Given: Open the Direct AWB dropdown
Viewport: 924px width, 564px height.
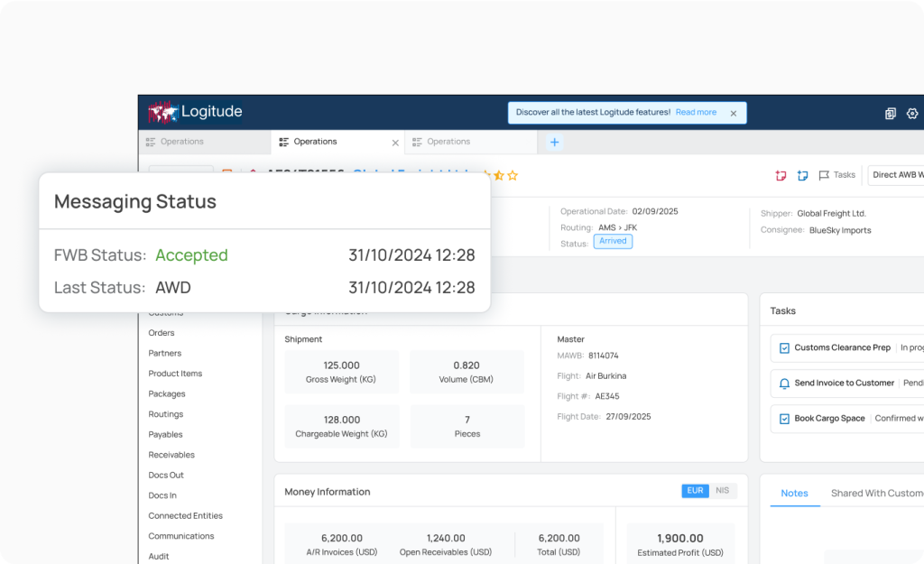Looking at the screenshot, I should pos(898,175).
